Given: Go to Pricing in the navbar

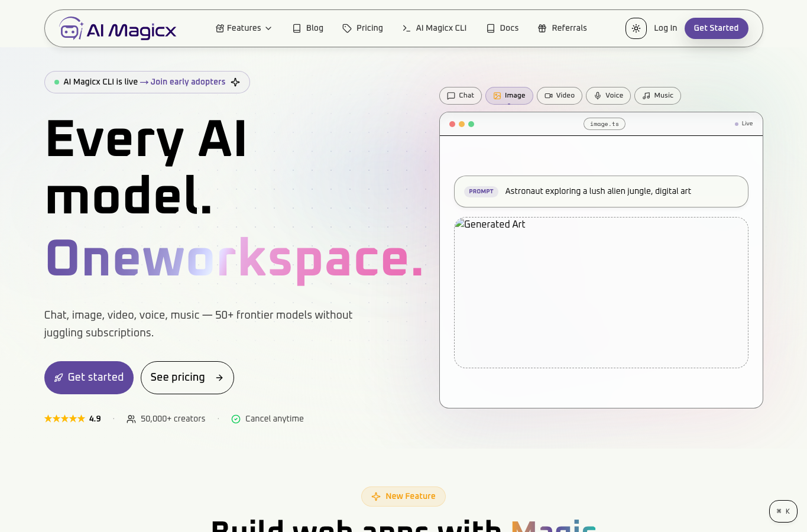Looking at the screenshot, I should [362, 28].
